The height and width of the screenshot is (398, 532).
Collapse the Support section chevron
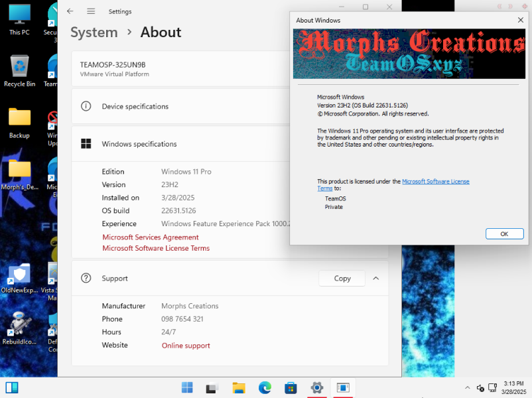pyautogui.click(x=376, y=278)
